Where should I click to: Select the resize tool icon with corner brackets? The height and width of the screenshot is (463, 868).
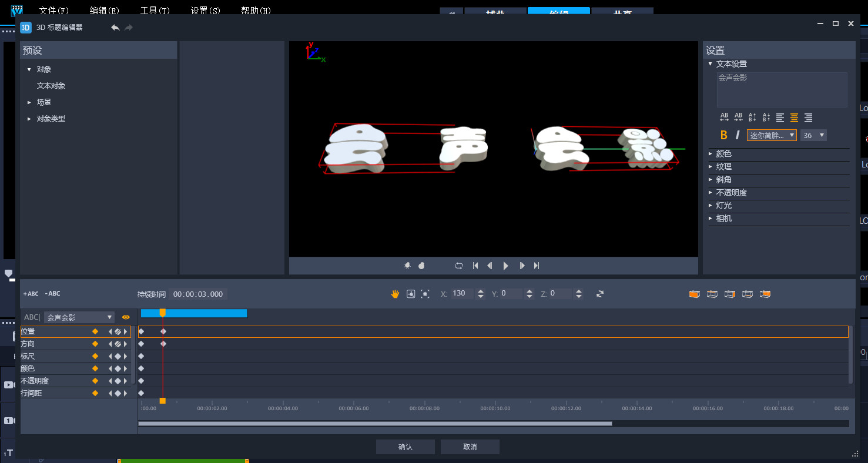[x=425, y=294]
